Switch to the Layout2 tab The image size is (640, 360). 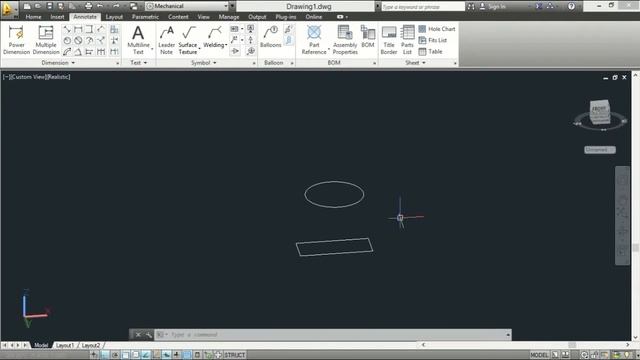coord(91,345)
